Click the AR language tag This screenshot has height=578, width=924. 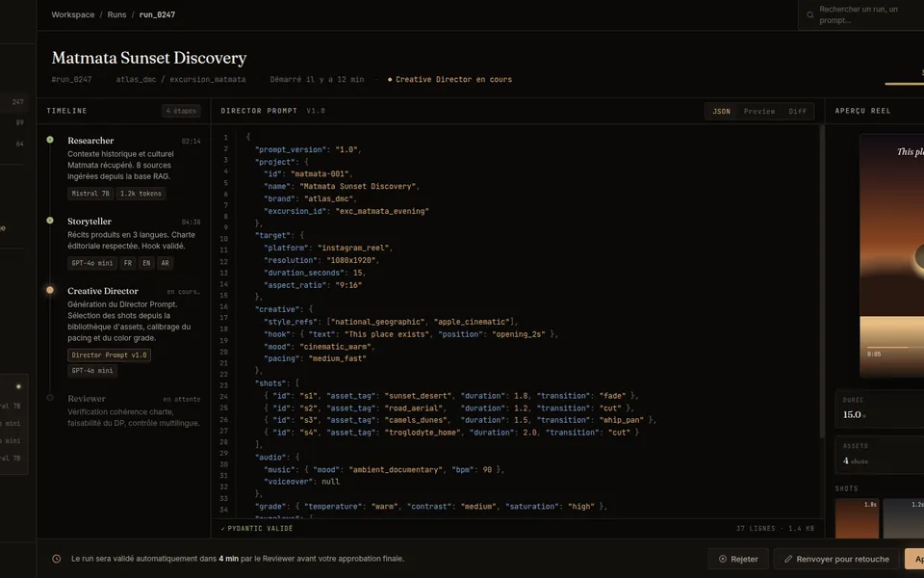165,263
